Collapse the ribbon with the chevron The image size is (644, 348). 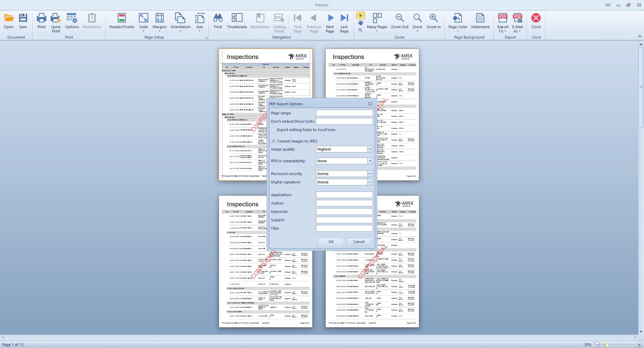pyautogui.click(x=640, y=37)
